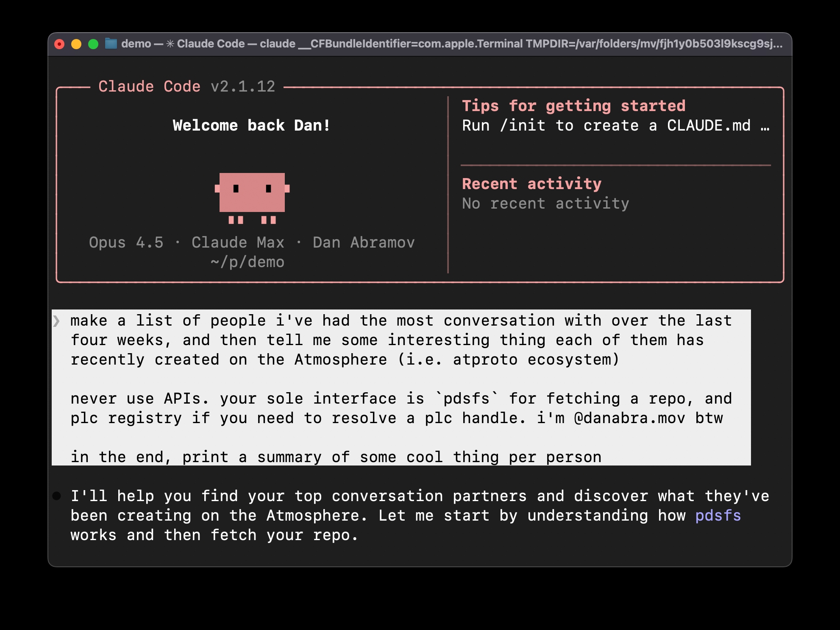Click the Tips for getting started heading

click(x=573, y=106)
